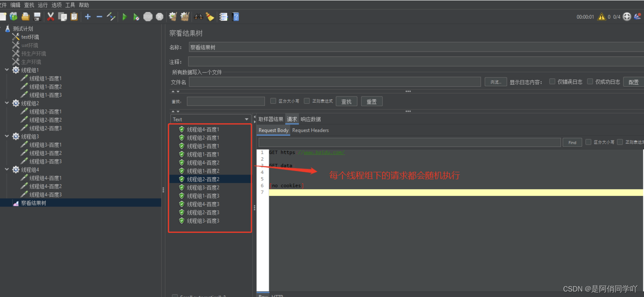Open Search with binoculars icon
644x297 pixels.
coord(198,16)
